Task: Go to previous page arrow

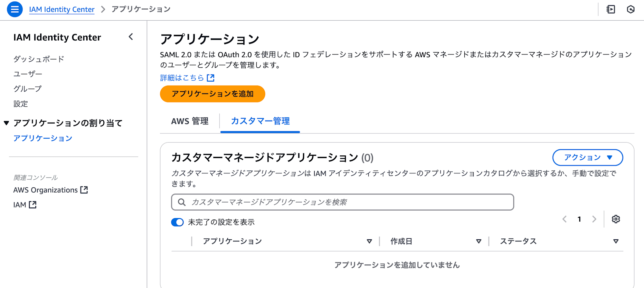Action: (x=564, y=219)
